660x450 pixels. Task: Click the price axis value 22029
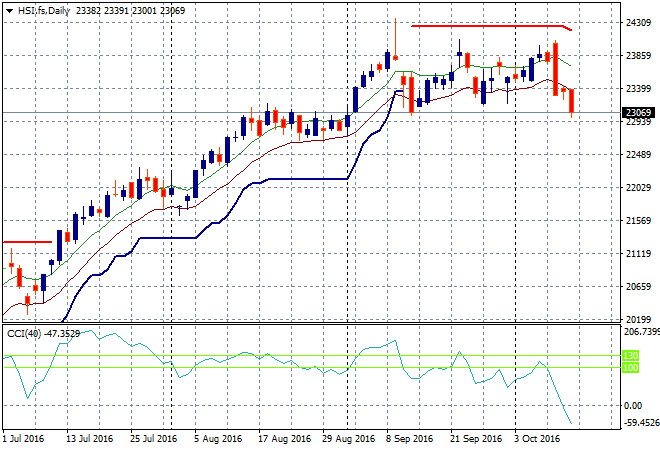[x=639, y=187]
